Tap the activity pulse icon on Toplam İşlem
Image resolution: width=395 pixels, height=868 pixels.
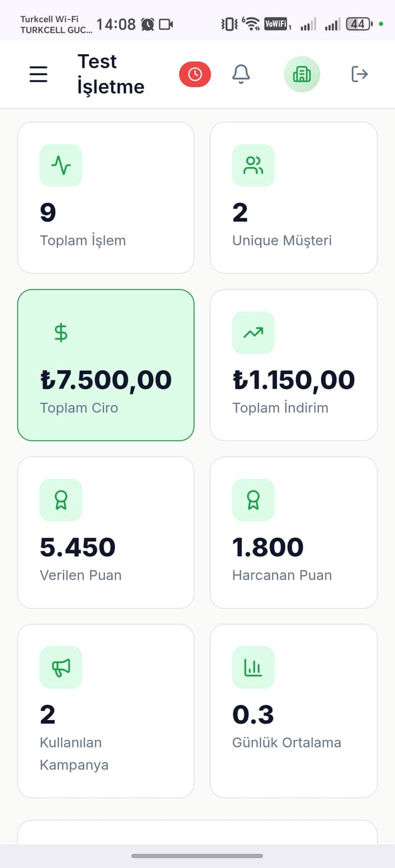click(60, 165)
